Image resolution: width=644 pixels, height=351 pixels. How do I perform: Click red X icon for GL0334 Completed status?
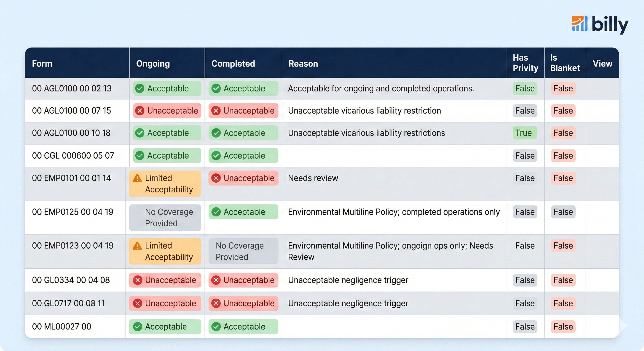tap(216, 280)
